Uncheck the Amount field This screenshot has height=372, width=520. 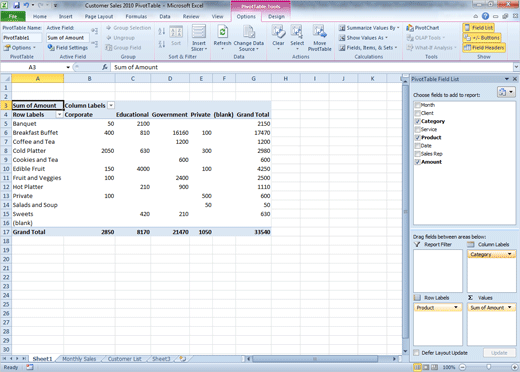[x=417, y=162]
